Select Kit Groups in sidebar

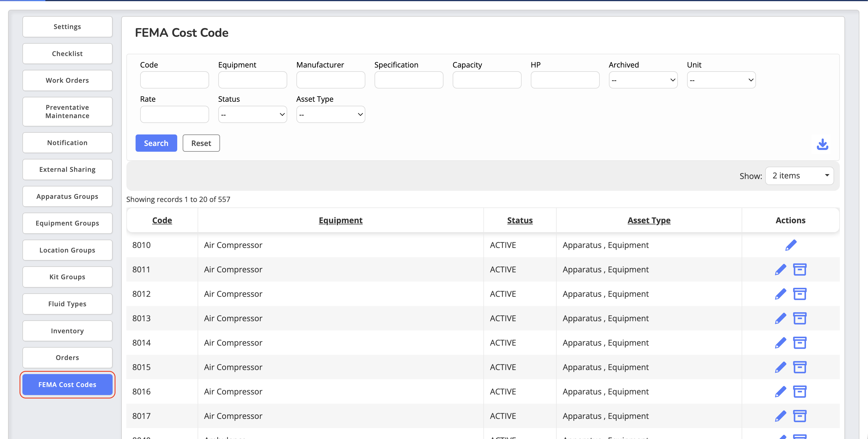[x=67, y=277]
